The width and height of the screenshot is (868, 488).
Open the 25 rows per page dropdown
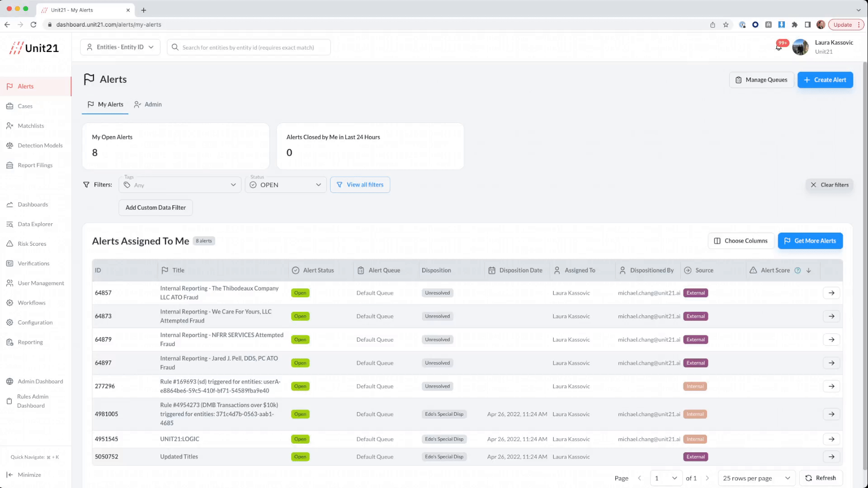pyautogui.click(x=756, y=478)
